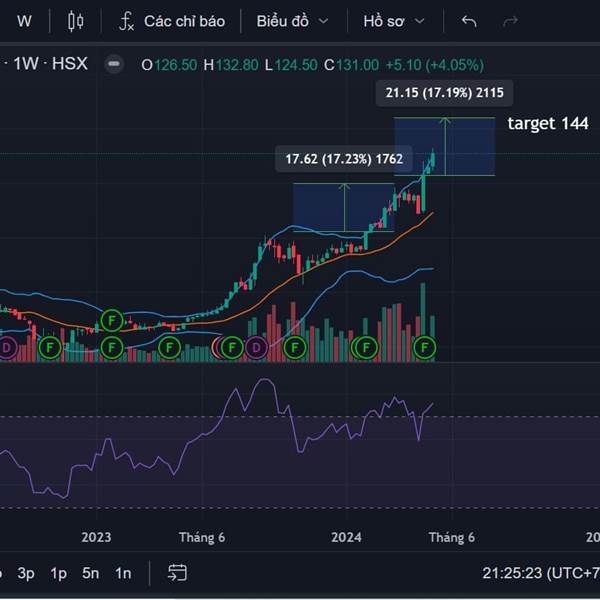This screenshot has height=600, width=600.
Task: Select the low value L124.50
Action: 291,65
